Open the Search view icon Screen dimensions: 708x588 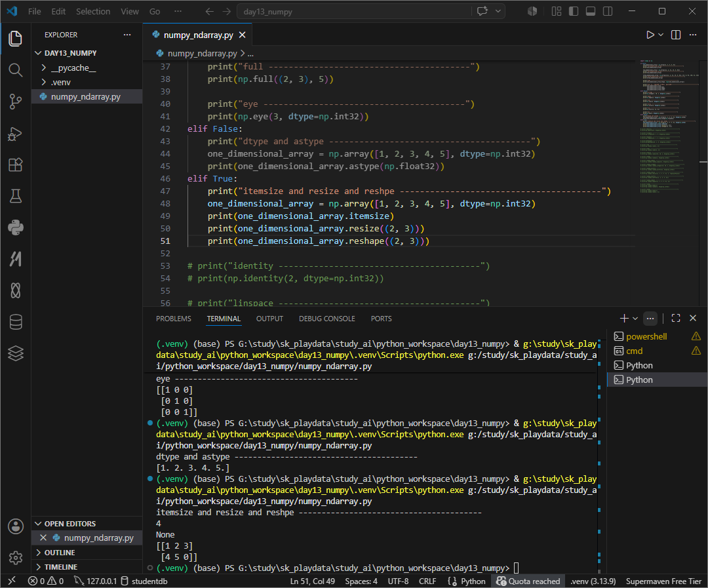(15, 70)
